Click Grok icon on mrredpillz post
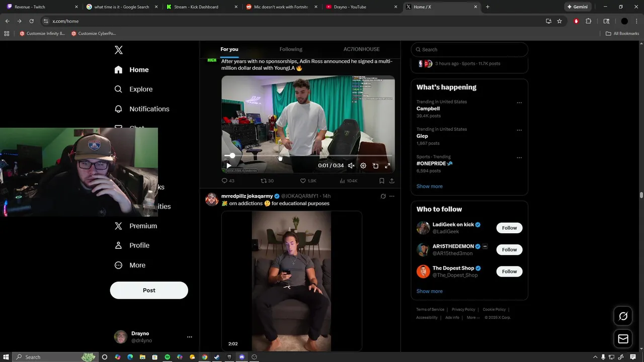The image size is (644, 362). click(383, 196)
